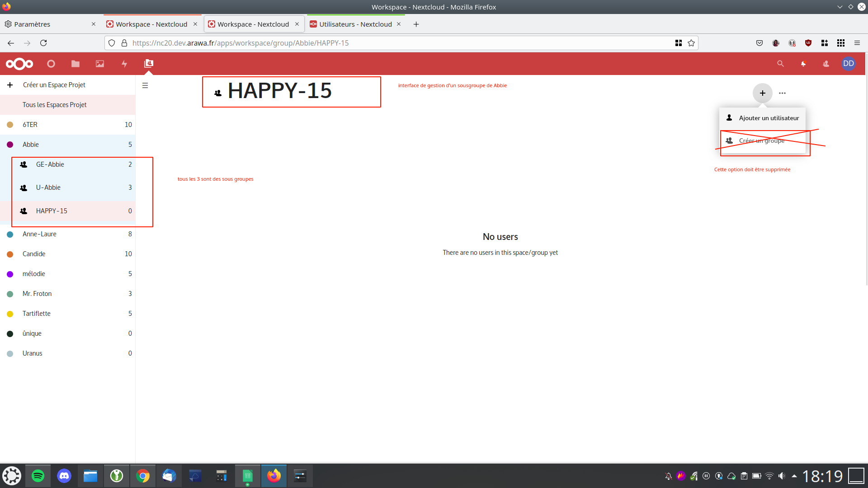Select the GE-Abbie subgroup
This screenshot has height=488, width=868.
[50, 164]
